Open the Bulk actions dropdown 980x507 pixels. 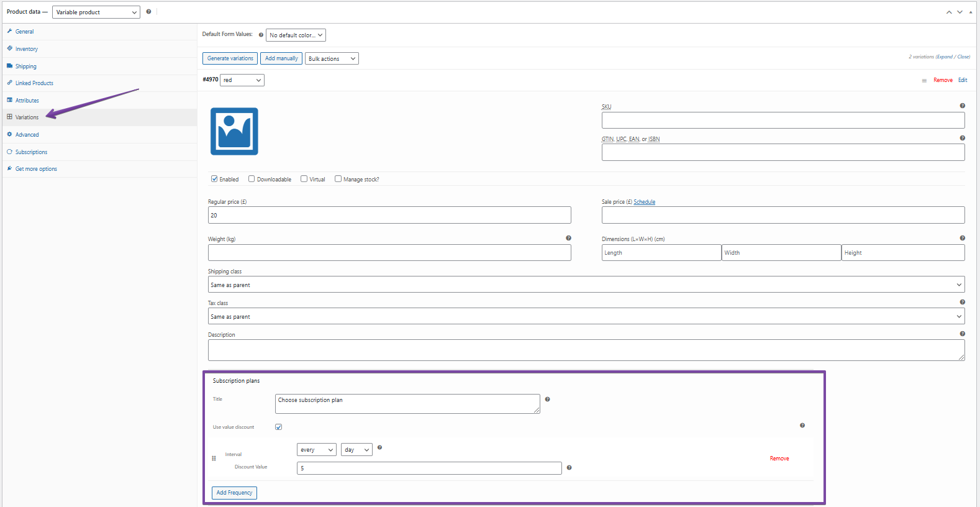tap(332, 59)
